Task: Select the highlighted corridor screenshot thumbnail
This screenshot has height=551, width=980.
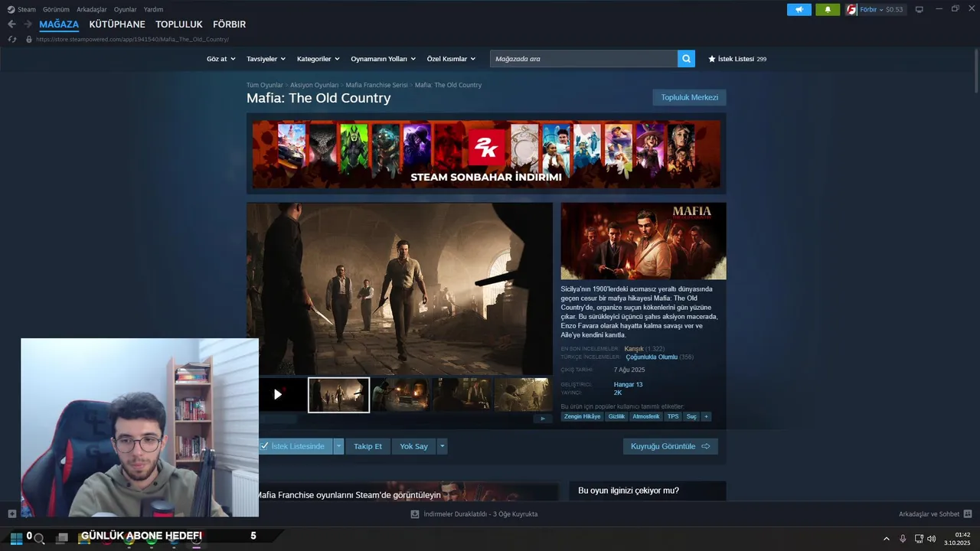Action: [338, 395]
